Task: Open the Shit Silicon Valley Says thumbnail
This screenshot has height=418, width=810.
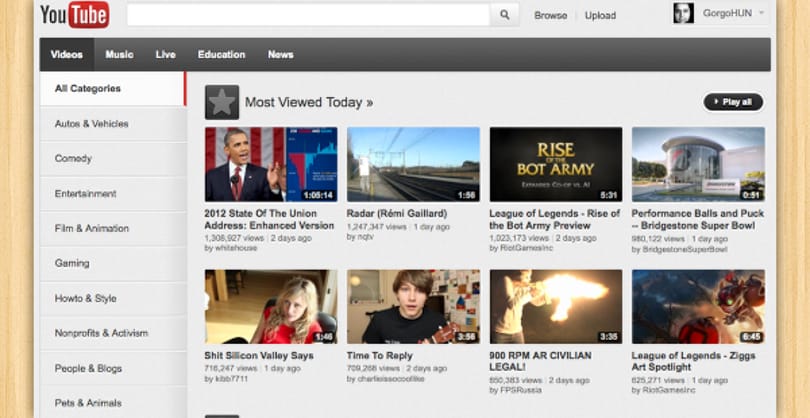Action: pyautogui.click(x=271, y=306)
